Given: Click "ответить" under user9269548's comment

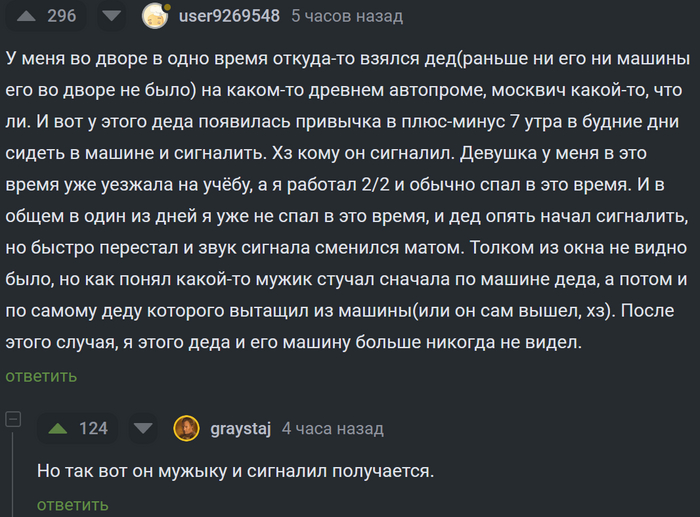Looking at the screenshot, I should click(x=41, y=376).
